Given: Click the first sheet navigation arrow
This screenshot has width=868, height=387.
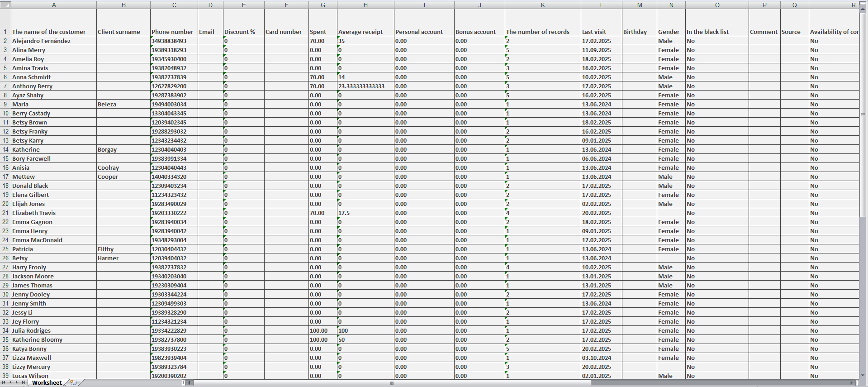Looking at the screenshot, I should pyautogui.click(x=4, y=383).
